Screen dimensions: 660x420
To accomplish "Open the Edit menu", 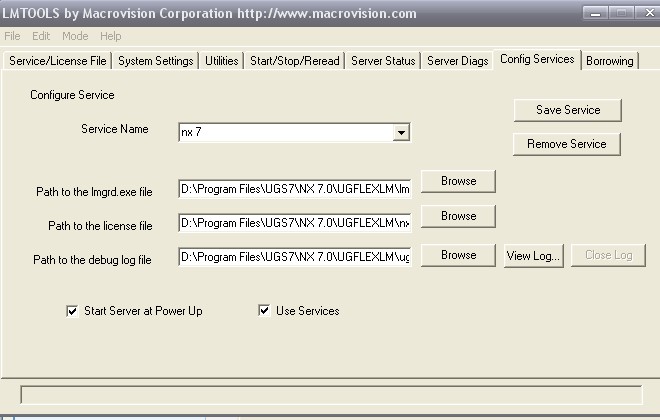I will point(41,36).
